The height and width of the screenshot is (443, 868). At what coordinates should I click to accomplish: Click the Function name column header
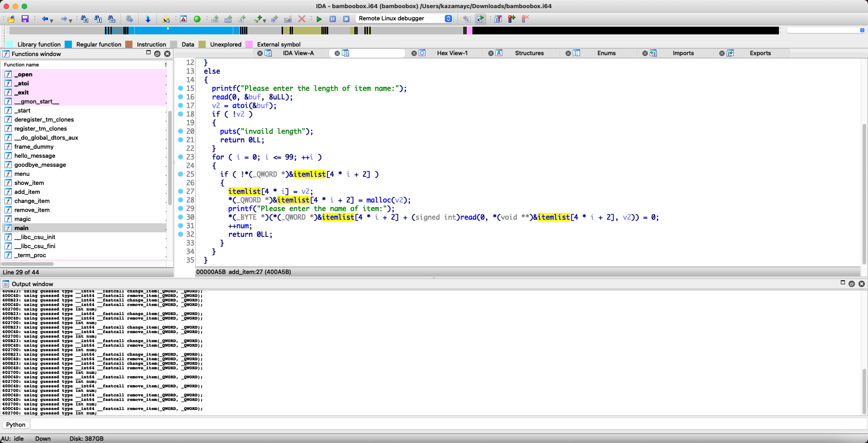(83, 65)
